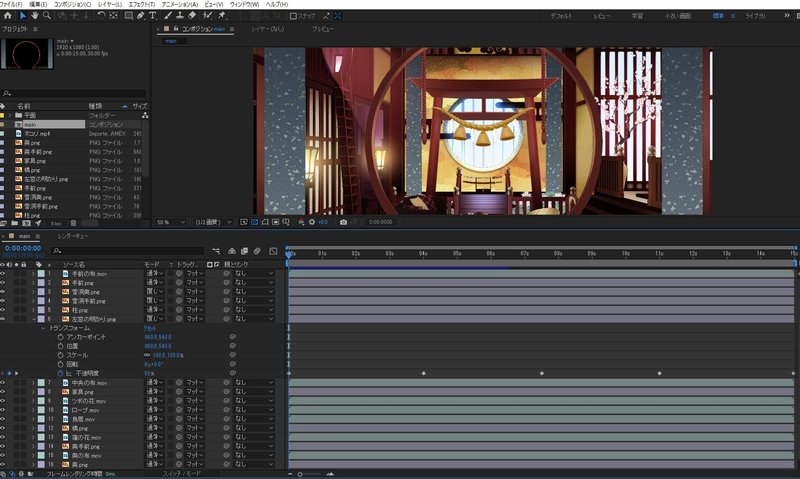The height and width of the screenshot is (479, 800).
Task: Expand layer 10 ロープ.mov properties
Action: 34,410
